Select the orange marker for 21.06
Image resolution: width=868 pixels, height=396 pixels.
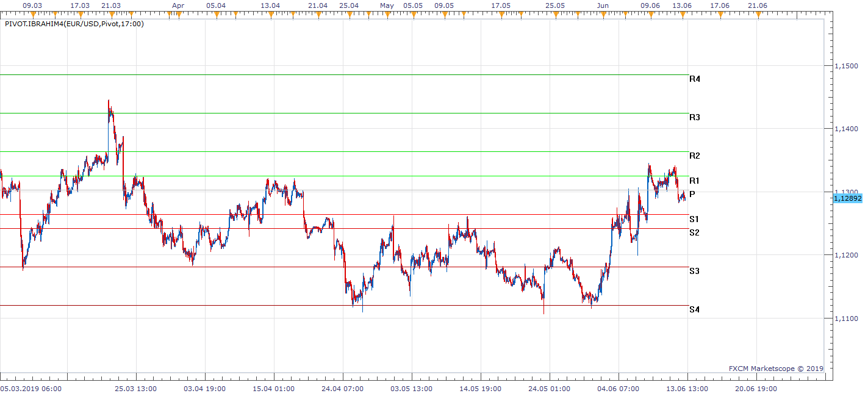[758, 14]
